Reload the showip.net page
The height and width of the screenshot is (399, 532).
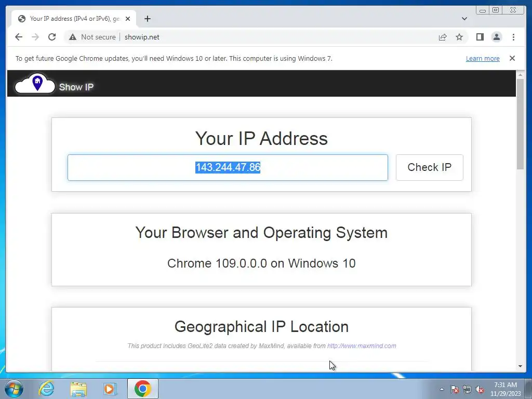52,37
